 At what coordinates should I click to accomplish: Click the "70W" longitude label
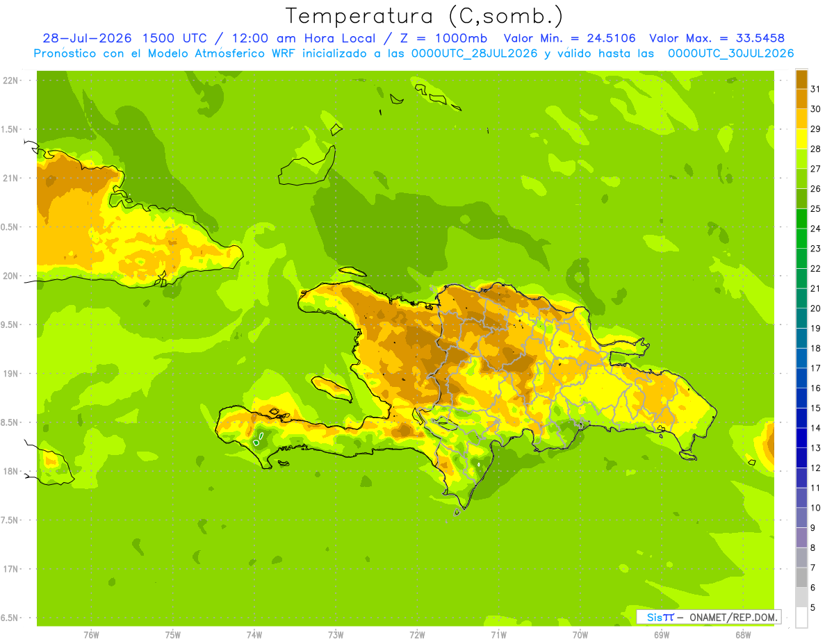[x=580, y=635]
